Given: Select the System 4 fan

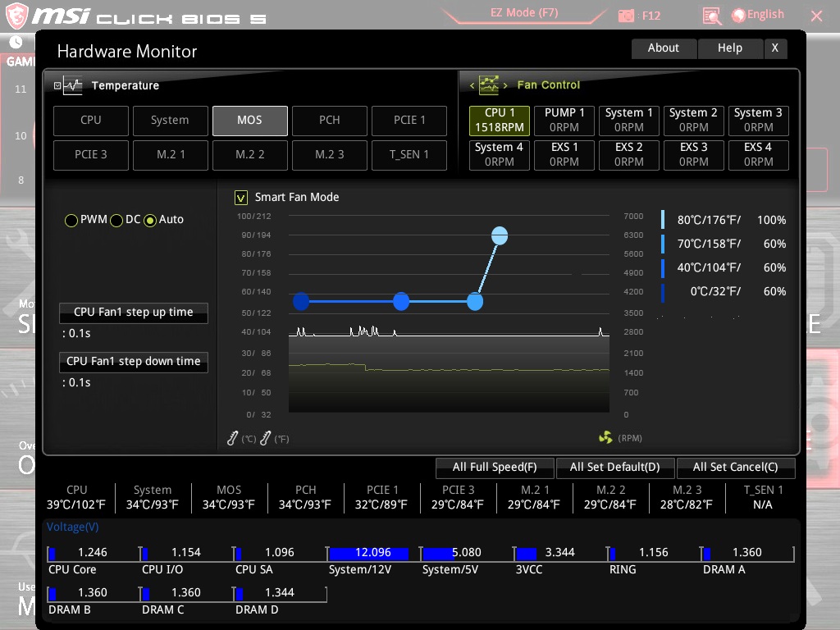Looking at the screenshot, I should [500, 154].
